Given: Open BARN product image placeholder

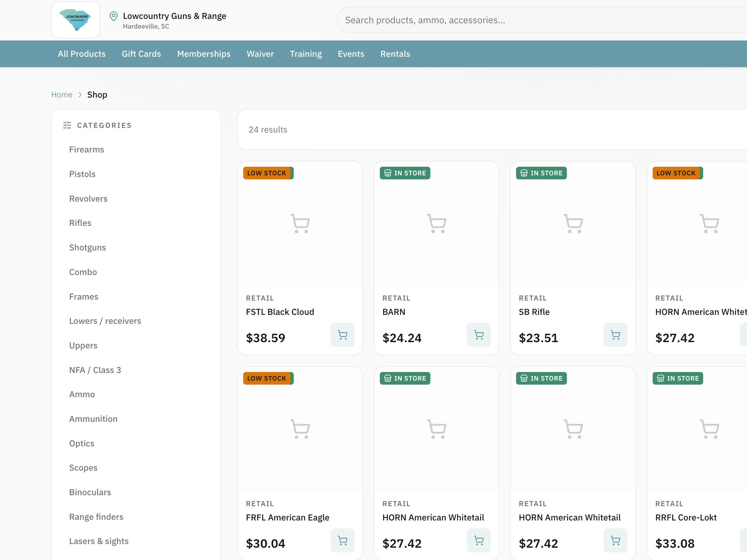Looking at the screenshot, I should pos(437,224).
